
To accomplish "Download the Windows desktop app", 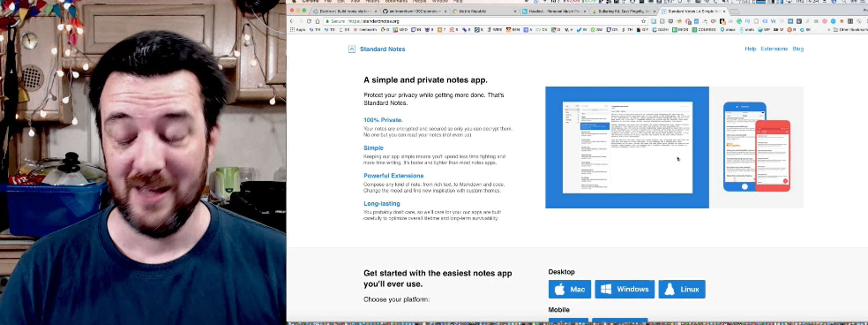I will pyautogui.click(x=625, y=289).
